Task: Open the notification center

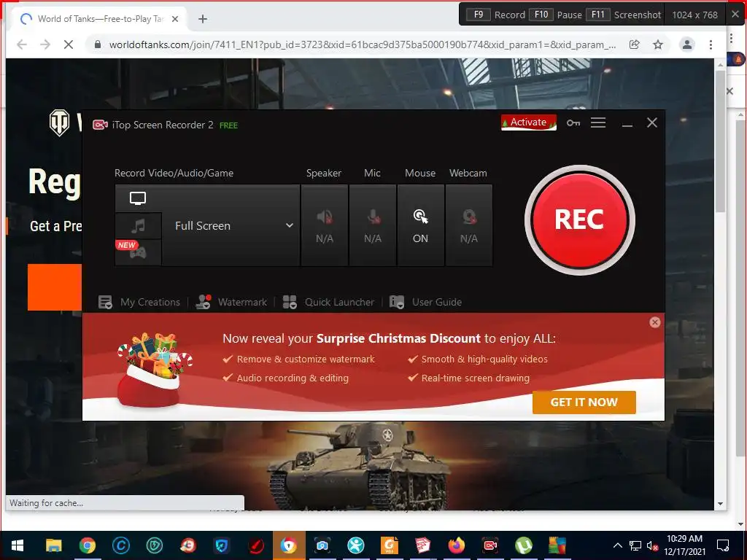Action: (x=723, y=545)
